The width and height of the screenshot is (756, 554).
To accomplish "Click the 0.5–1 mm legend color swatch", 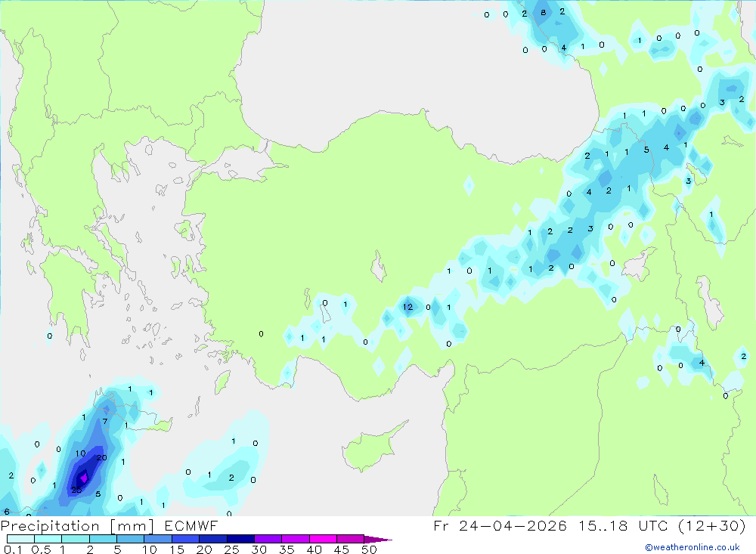I will [x=48, y=539].
